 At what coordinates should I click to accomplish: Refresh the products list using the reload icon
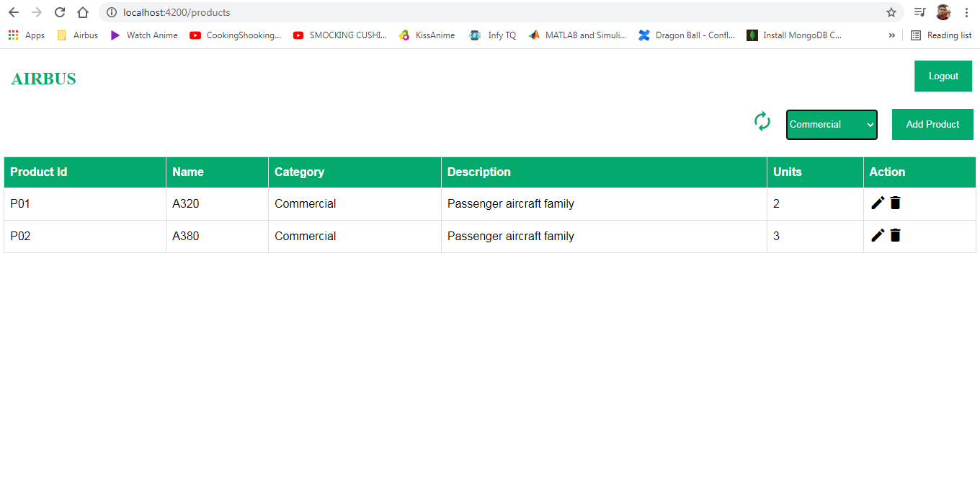762,121
